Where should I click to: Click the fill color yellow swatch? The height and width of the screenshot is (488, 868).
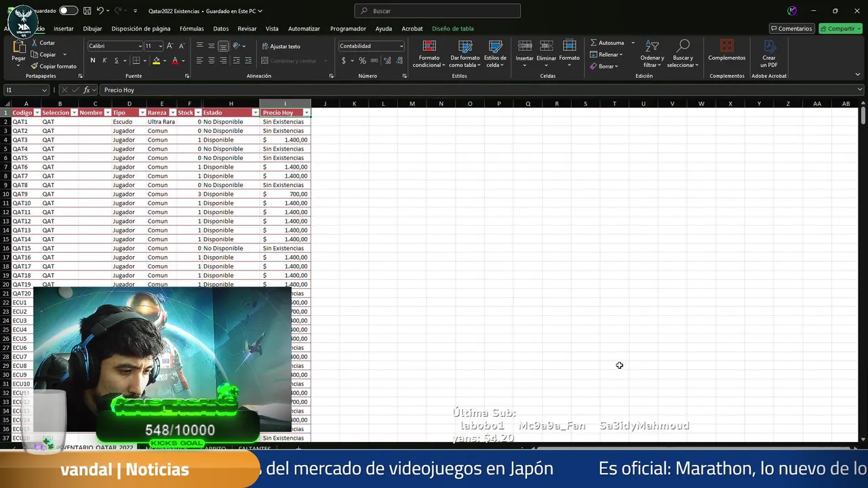click(156, 60)
